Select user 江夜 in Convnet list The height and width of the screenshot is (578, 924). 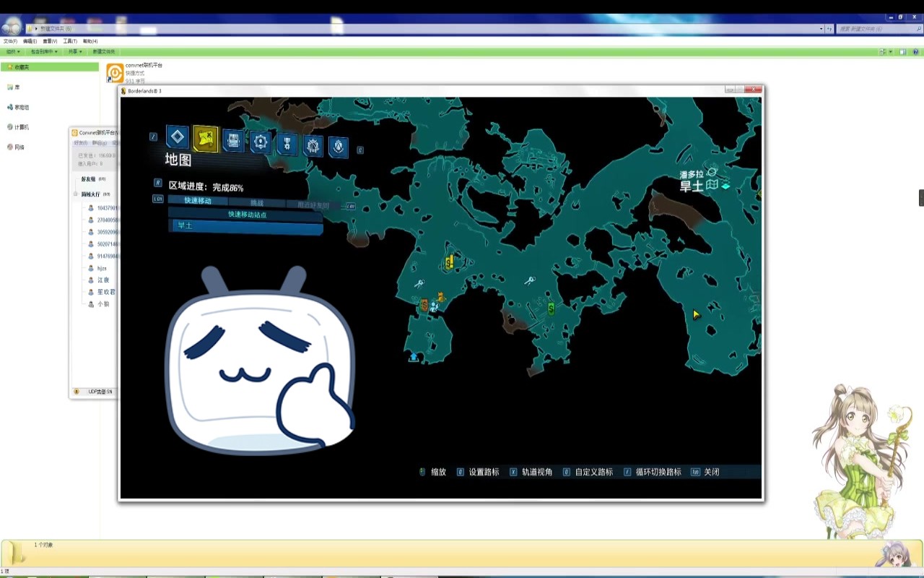click(x=103, y=280)
